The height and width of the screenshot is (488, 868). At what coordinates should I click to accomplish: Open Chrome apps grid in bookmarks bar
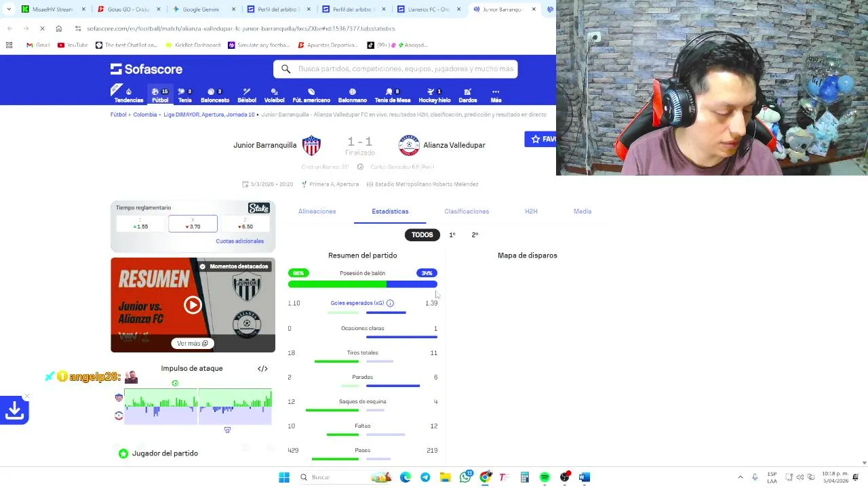(x=9, y=45)
